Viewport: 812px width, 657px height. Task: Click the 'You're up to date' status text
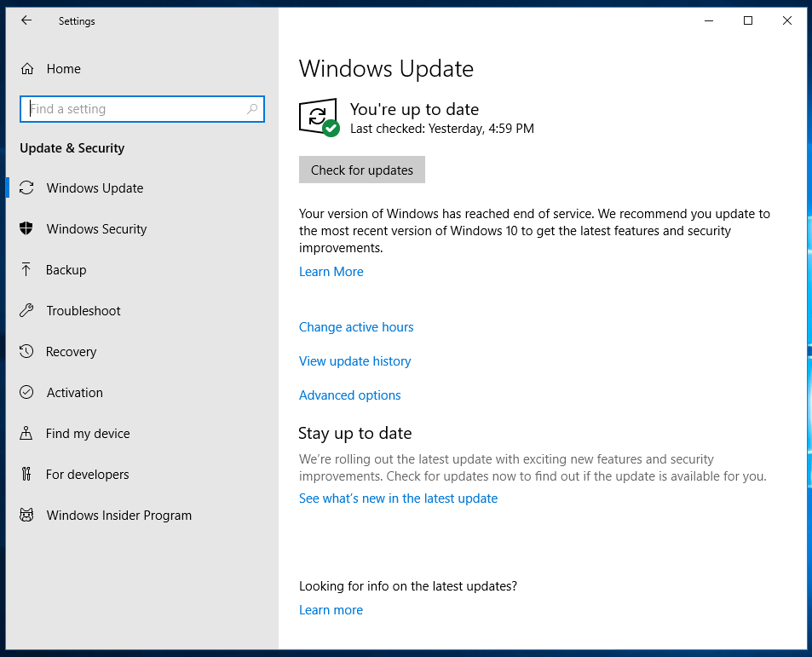pyautogui.click(x=414, y=109)
